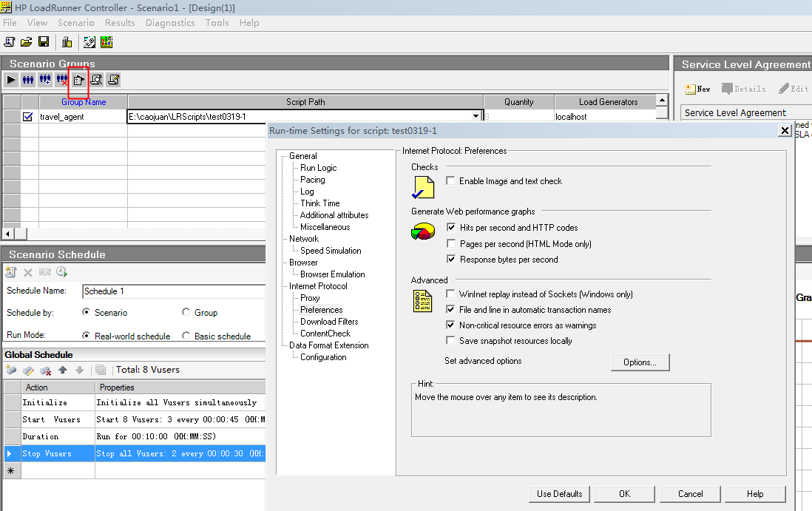The height and width of the screenshot is (511, 812).
Task: Add a new action in Global Schedule
Action: pos(11,370)
